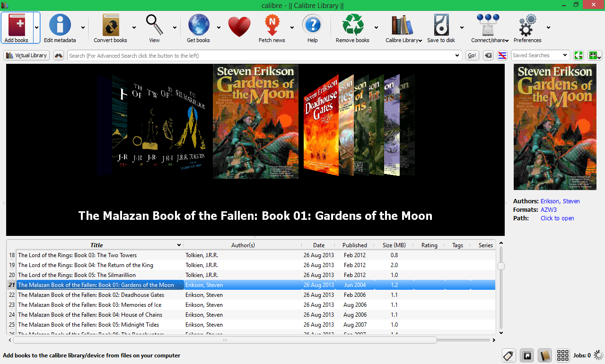Click the Jobs spinner indicator

pos(599,355)
